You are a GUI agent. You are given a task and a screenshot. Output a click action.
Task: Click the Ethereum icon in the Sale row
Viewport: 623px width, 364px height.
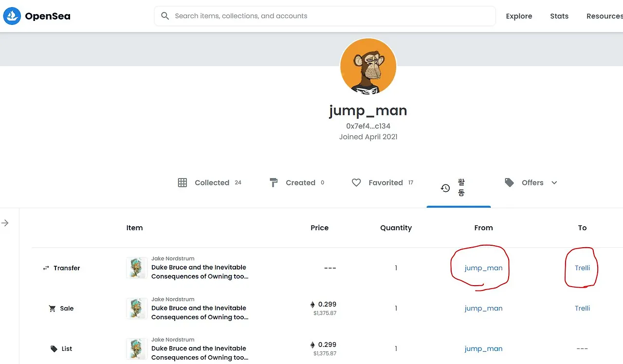pos(312,305)
